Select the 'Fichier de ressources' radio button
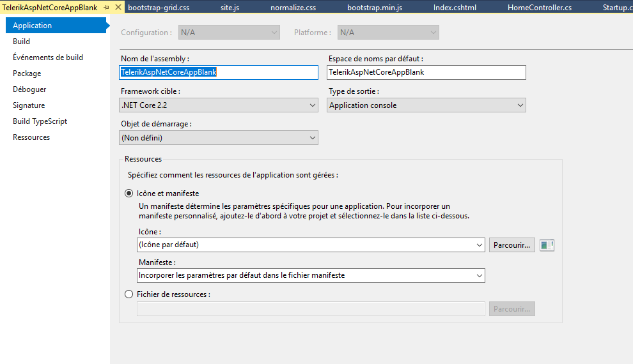 (129, 294)
